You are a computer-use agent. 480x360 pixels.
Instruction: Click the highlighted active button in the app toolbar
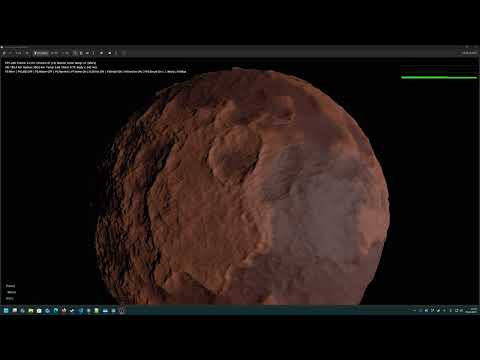coord(41,53)
